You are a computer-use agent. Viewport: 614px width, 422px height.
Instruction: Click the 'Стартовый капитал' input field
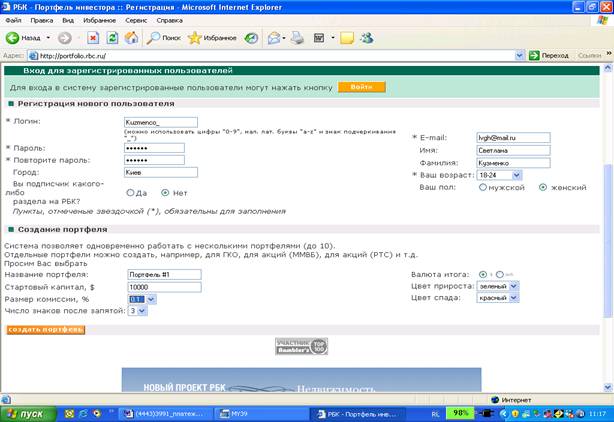(x=164, y=287)
